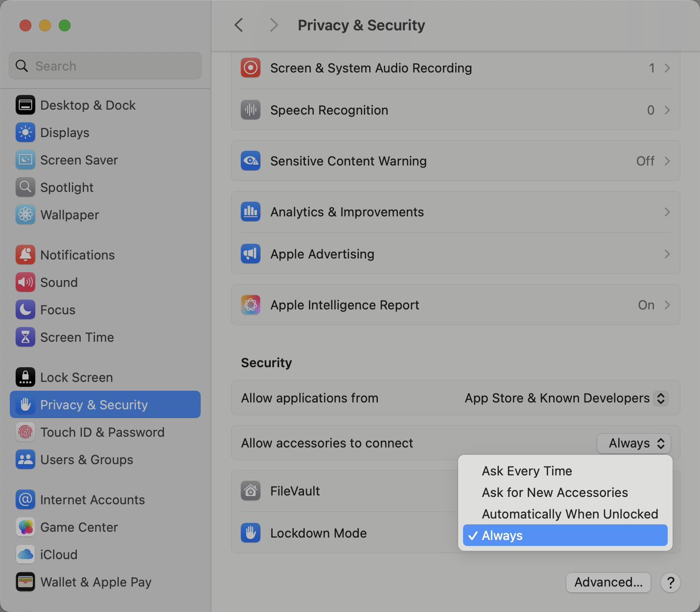700x612 pixels.
Task: Click the Apple Advertising megaphone icon
Action: point(251,254)
